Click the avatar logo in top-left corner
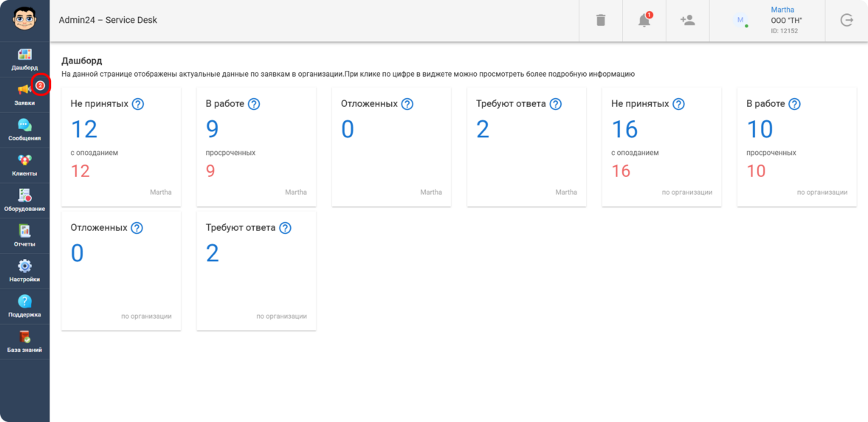 24,20
